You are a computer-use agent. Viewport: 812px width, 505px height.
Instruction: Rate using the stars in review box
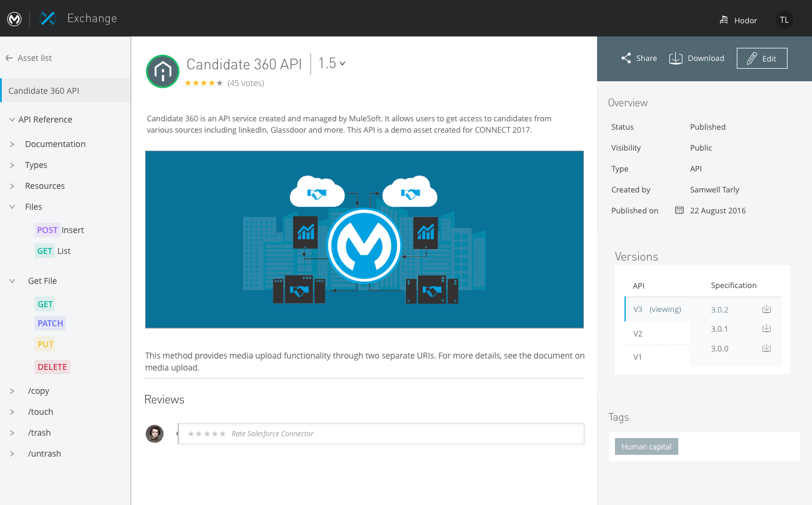[207, 434]
